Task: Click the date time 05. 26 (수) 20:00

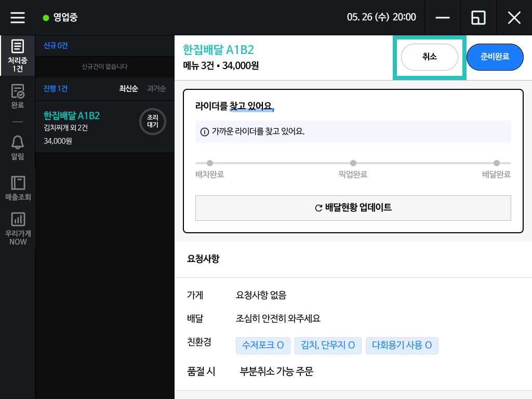Action: click(x=381, y=17)
